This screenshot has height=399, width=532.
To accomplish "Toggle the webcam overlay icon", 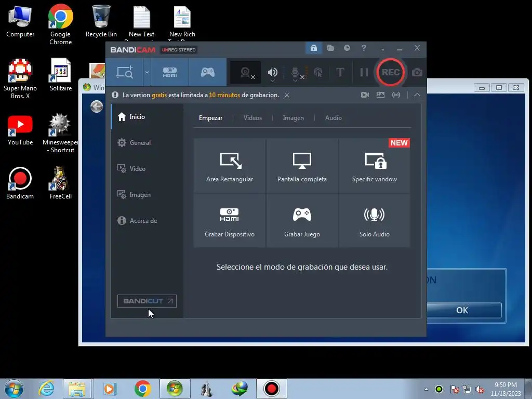I will pyautogui.click(x=245, y=72).
